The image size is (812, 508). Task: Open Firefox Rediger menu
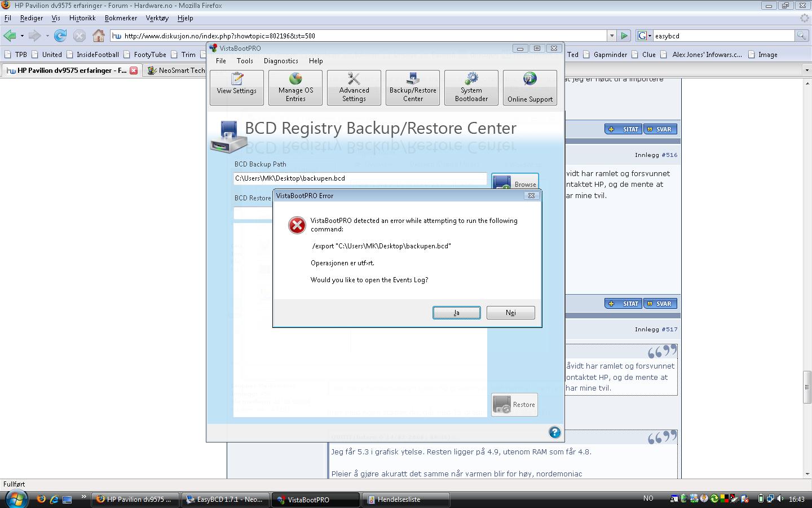pos(32,18)
